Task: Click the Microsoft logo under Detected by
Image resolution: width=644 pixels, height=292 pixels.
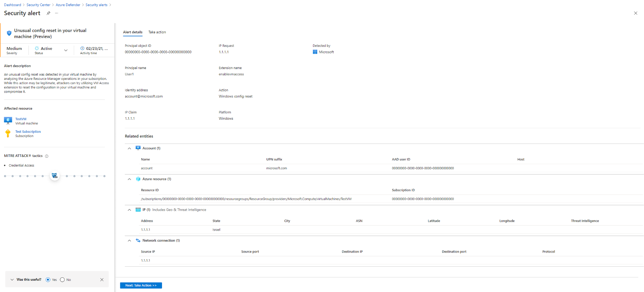Action: tap(315, 52)
